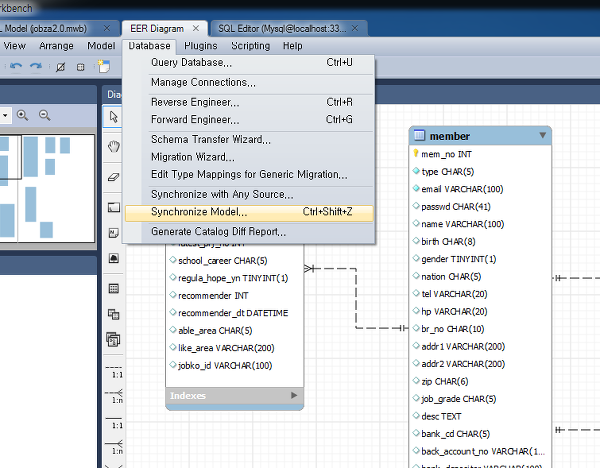Close the EER Diagram tab
The image size is (600, 468).
(x=196, y=28)
